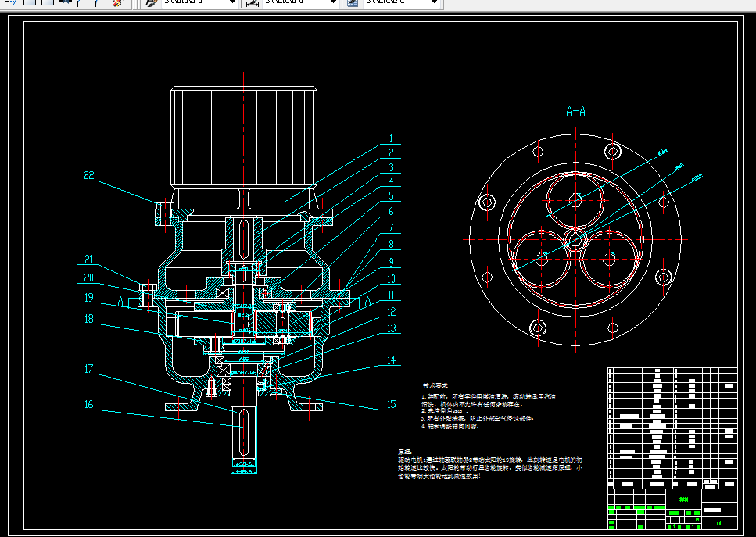Screen dimensions: 756x537
Task: Open the dimension style Standard dropdown arrow
Action: 333,2
